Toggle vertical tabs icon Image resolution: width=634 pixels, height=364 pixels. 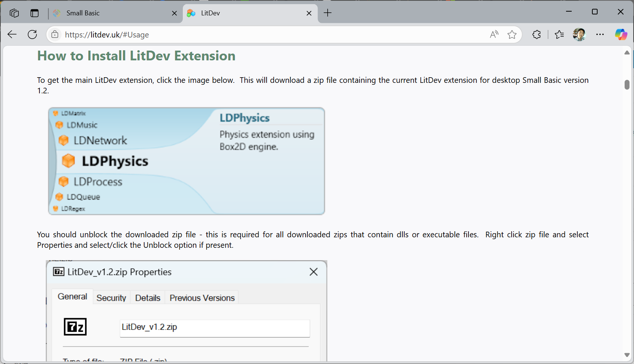(x=35, y=13)
